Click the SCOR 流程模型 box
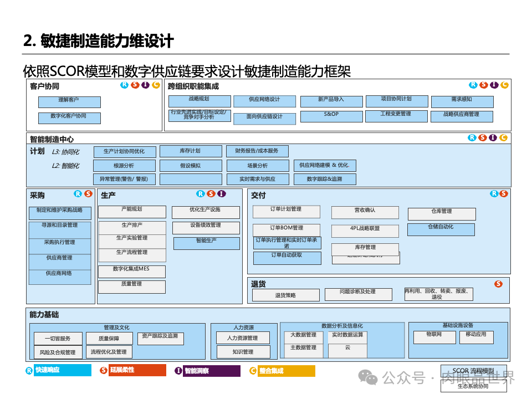This screenshot has height=399, width=532. coord(474,371)
